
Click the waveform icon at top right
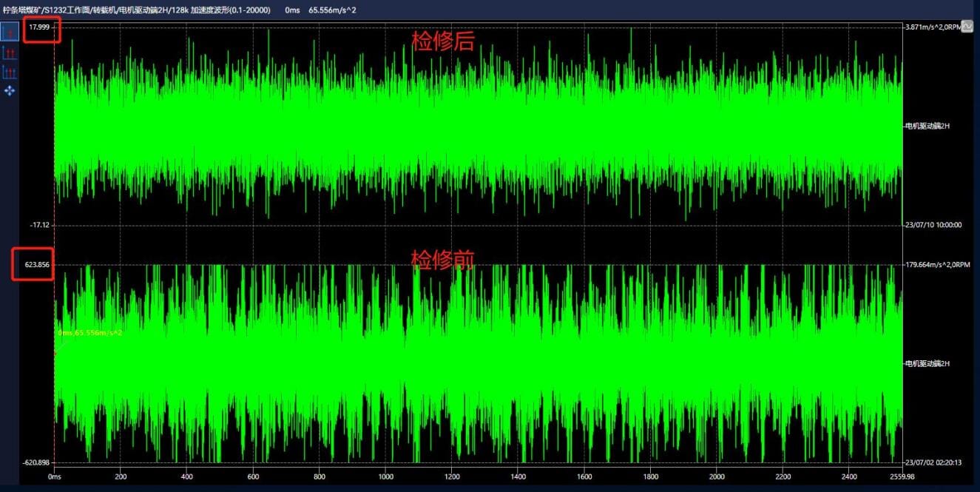967,26
